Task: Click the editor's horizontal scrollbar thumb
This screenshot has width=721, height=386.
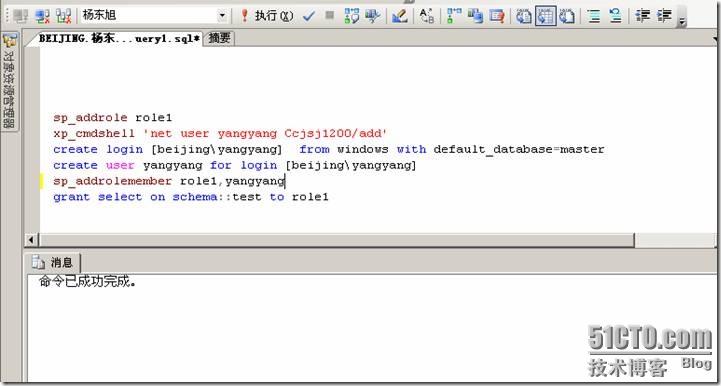Action: (x=337, y=240)
